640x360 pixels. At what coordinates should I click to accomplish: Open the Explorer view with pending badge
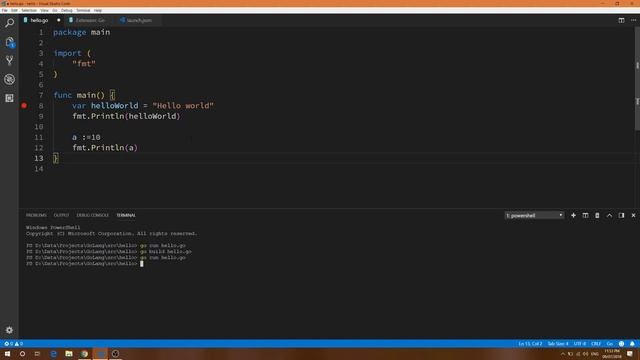(x=9, y=42)
